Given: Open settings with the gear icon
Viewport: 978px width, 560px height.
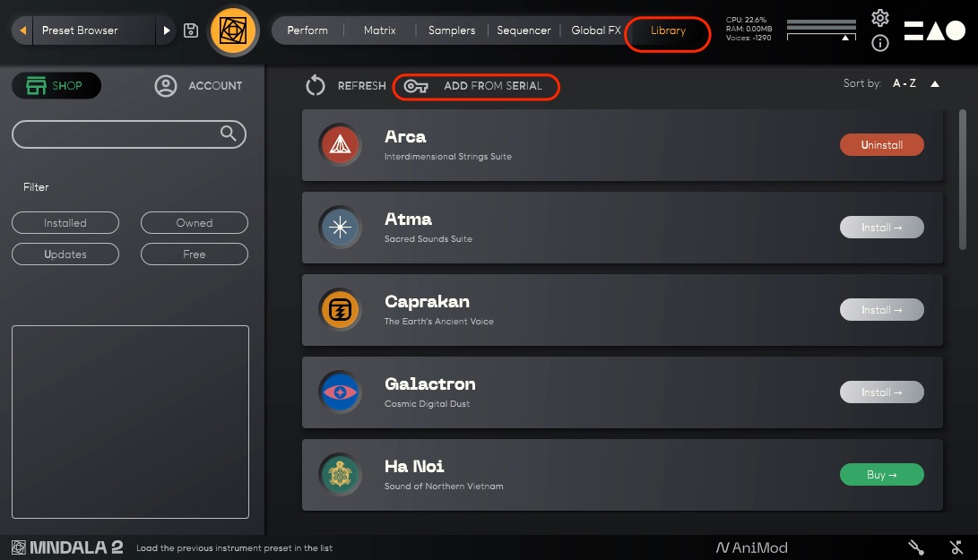Looking at the screenshot, I should (x=880, y=17).
